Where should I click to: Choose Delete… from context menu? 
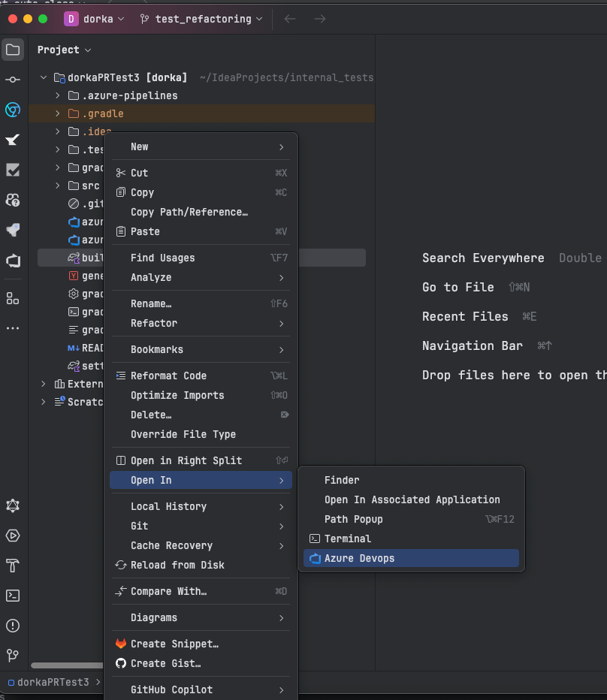point(201,415)
